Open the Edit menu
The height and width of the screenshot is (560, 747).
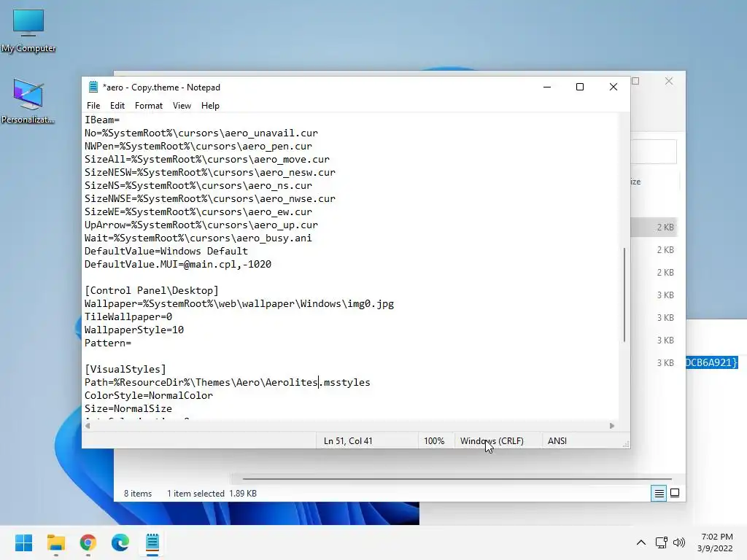click(x=117, y=106)
